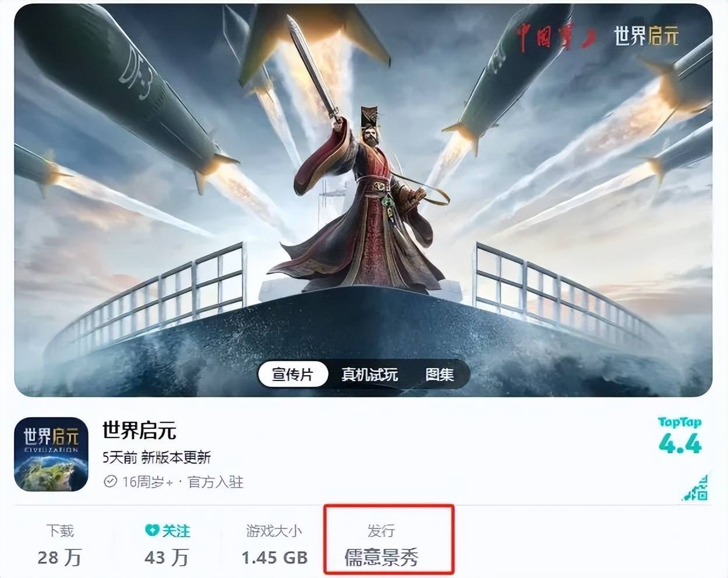Click the 世界启元 logo on banner
This screenshot has width=728, height=578.
click(646, 36)
